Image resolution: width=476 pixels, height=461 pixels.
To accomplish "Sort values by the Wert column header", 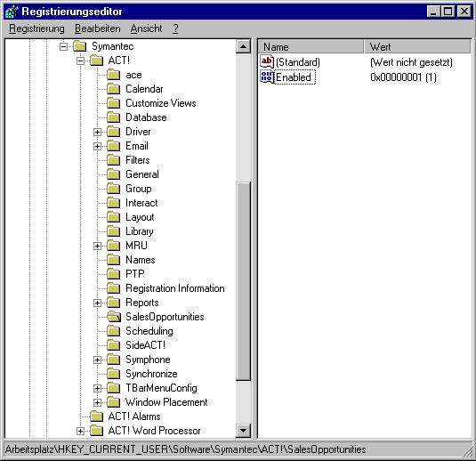I will click(417, 47).
